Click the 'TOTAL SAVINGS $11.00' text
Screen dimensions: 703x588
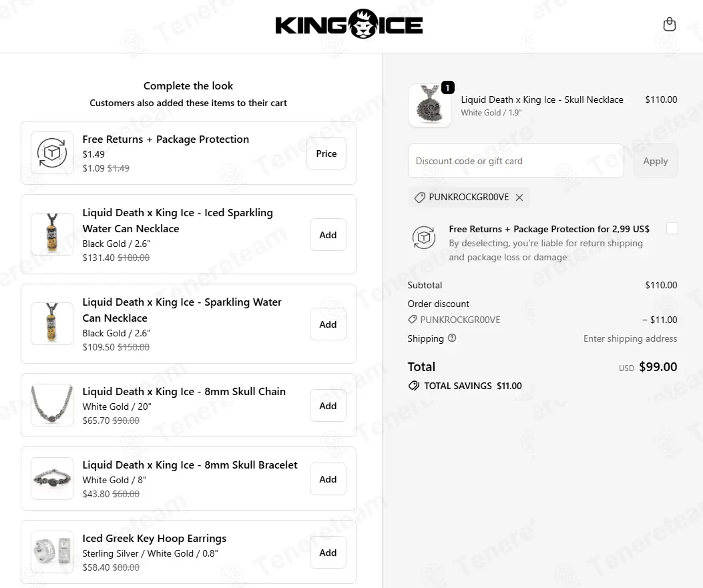[x=473, y=386]
